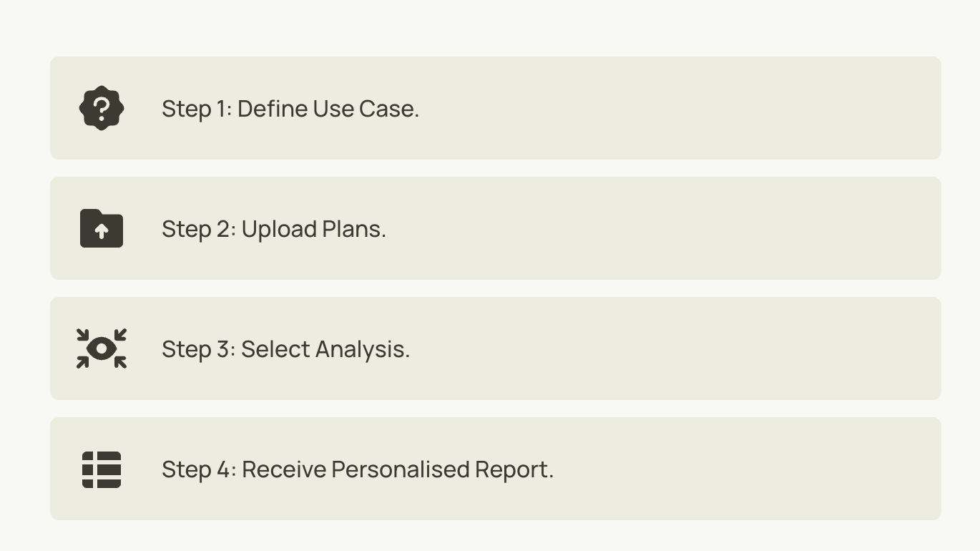This screenshot has width=980, height=551.
Task: Click the table report icon
Action: point(102,469)
